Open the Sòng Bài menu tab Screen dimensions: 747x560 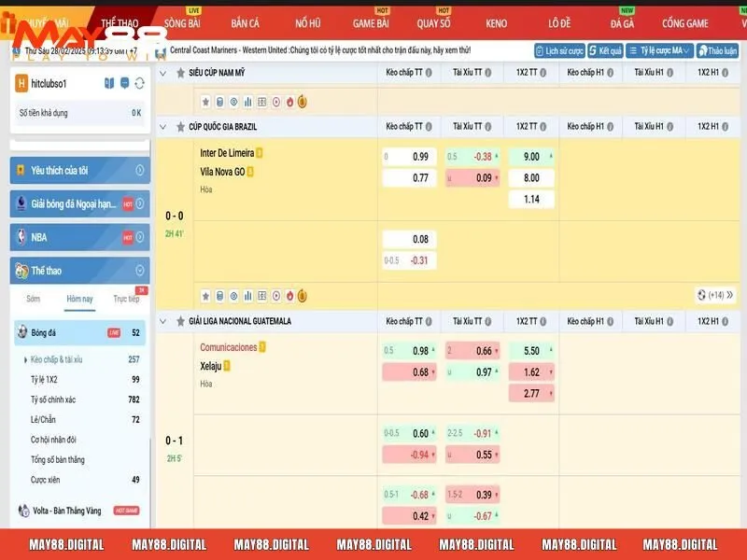pos(182,22)
